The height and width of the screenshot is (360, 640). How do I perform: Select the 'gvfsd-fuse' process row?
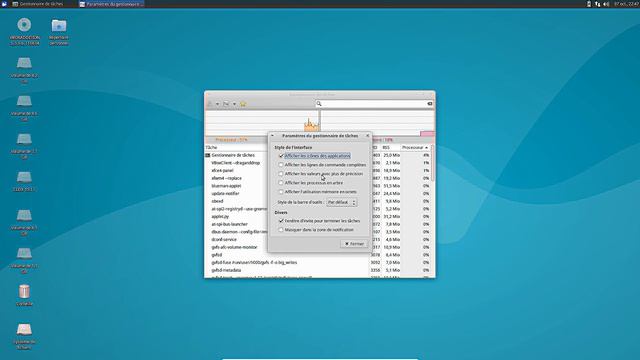[317, 262]
